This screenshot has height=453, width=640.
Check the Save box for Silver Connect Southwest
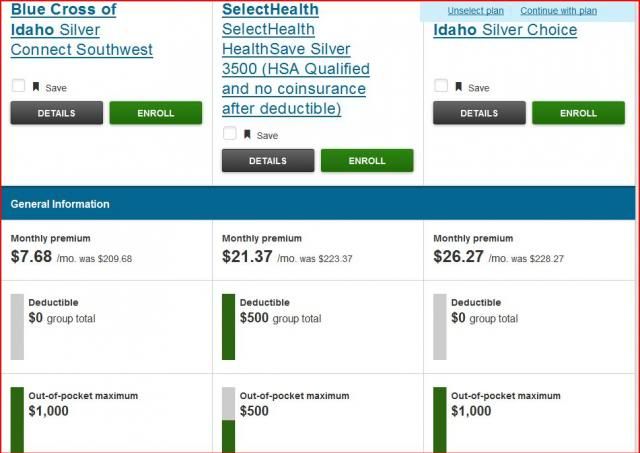pos(18,86)
